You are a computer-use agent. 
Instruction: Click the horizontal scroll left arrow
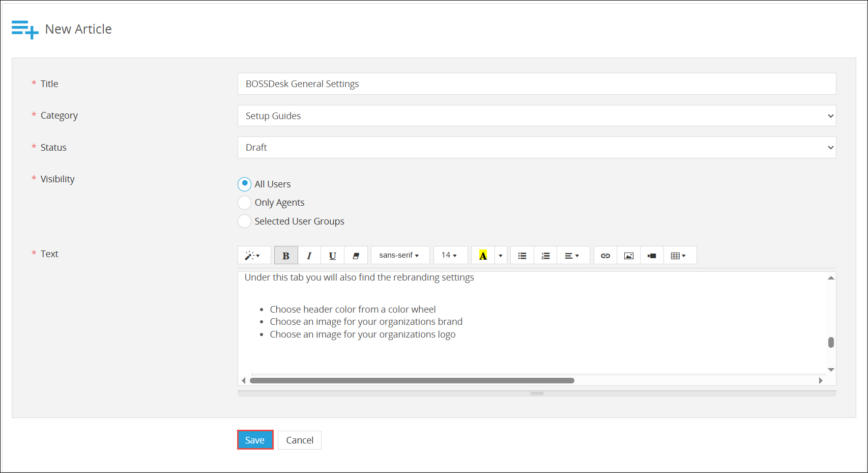click(x=244, y=381)
